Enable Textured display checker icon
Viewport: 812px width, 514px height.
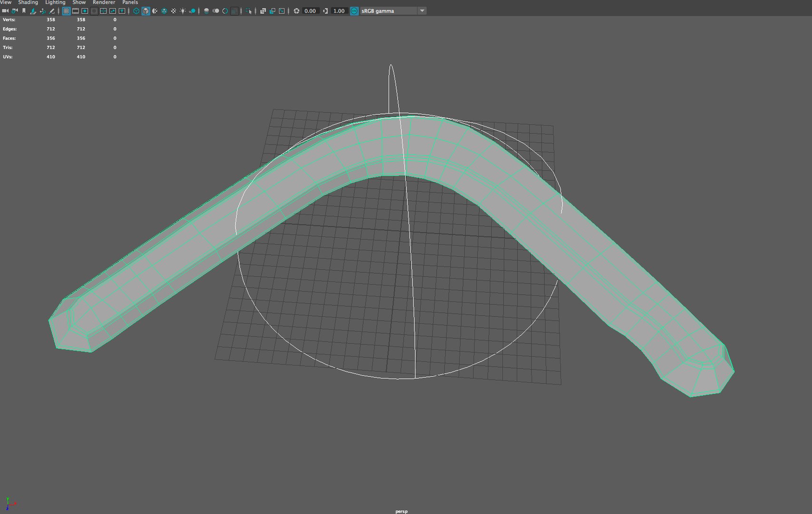(x=174, y=10)
